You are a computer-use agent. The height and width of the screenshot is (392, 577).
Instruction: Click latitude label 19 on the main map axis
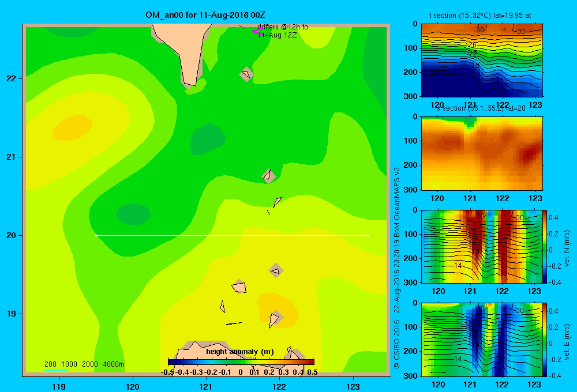(11, 314)
